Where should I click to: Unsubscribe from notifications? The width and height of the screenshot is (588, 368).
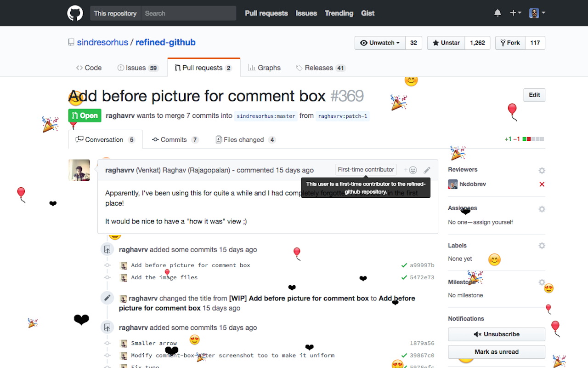[497, 334]
